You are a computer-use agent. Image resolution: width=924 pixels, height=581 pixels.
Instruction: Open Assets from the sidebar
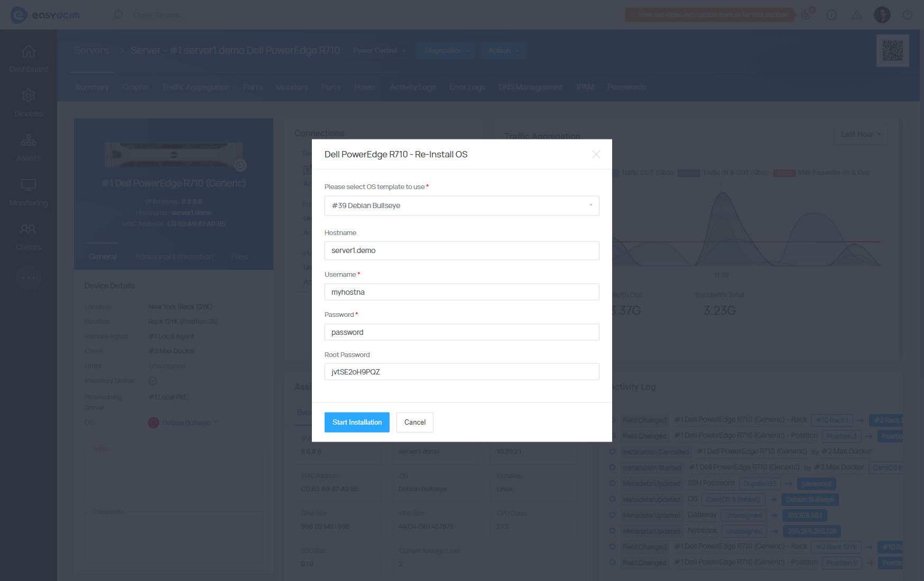click(x=29, y=148)
